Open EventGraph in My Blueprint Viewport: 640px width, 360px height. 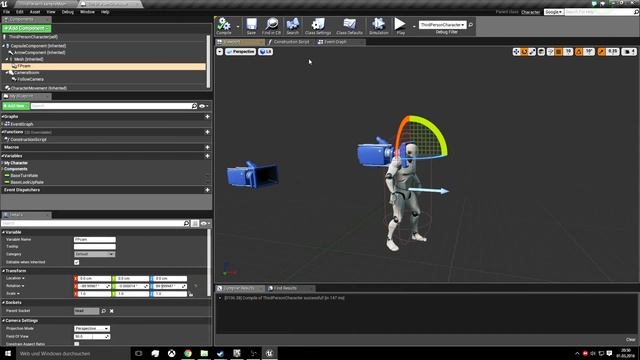tap(22, 124)
